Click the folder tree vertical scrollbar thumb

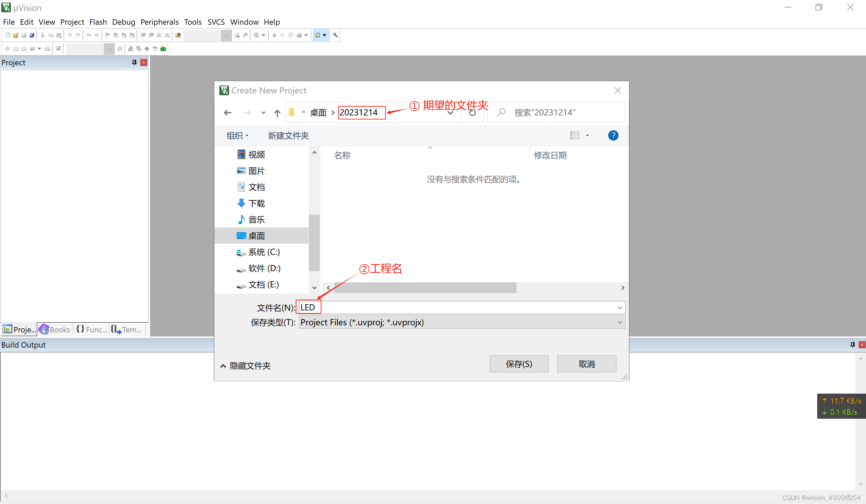pos(314,242)
